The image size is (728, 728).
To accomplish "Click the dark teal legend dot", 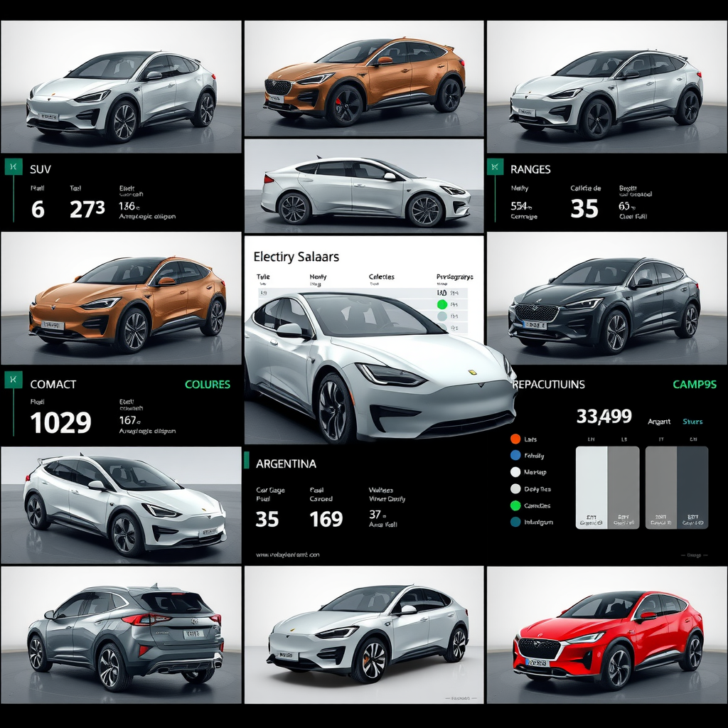I will [x=515, y=522].
